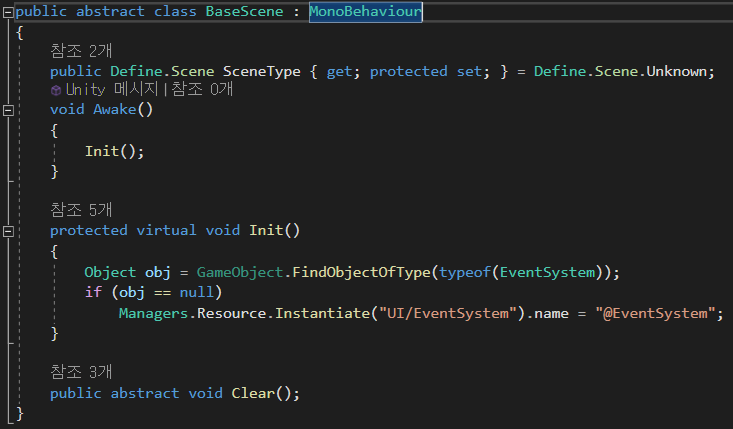Click the BaseScene class name

(x=244, y=11)
